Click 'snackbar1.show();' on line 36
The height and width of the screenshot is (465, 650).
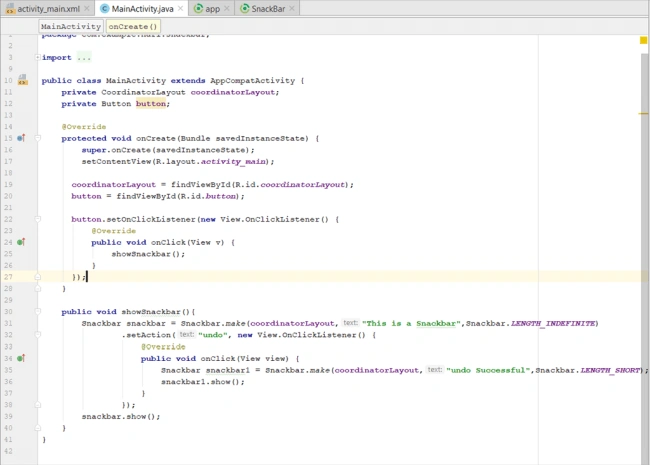[x=203, y=382]
